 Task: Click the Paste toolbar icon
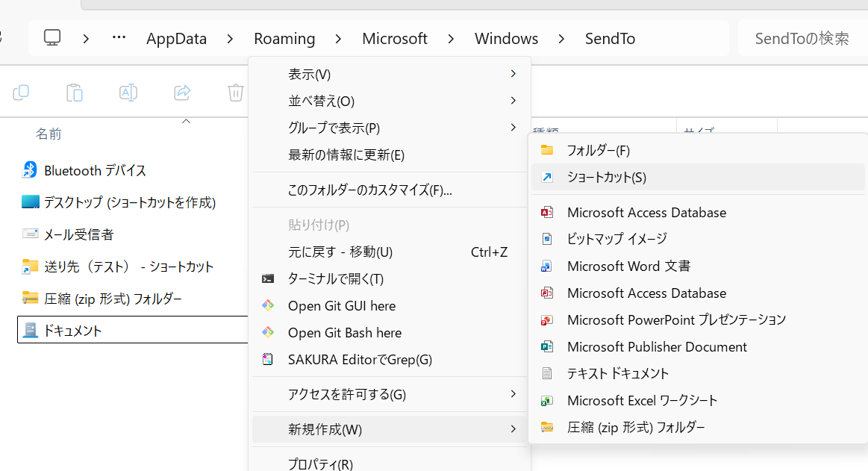(74, 93)
